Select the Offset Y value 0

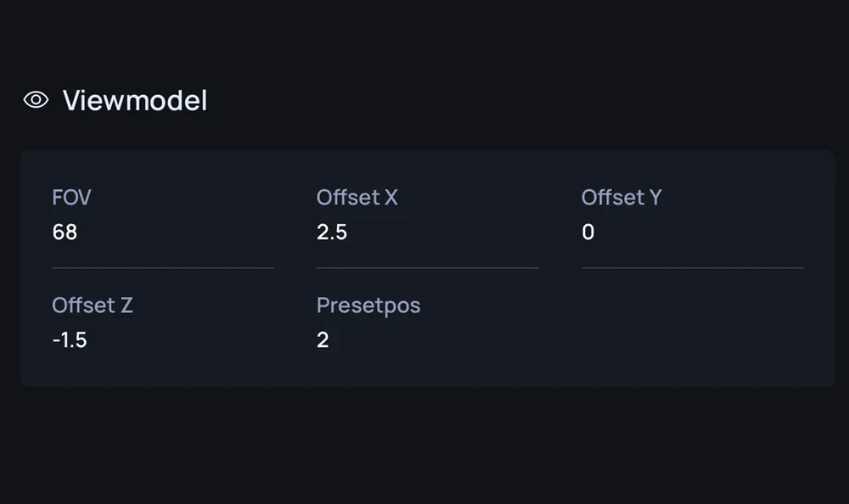pyautogui.click(x=588, y=232)
